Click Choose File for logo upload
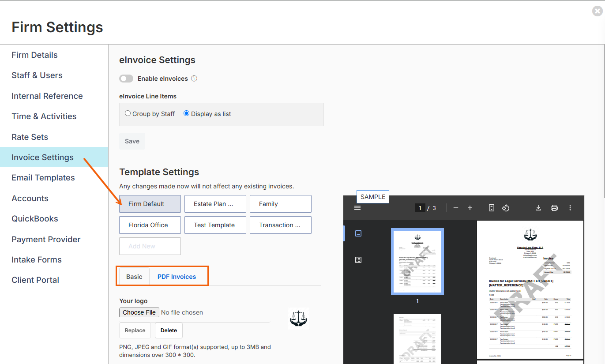The width and height of the screenshot is (605, 364). (x=139, y=312)
